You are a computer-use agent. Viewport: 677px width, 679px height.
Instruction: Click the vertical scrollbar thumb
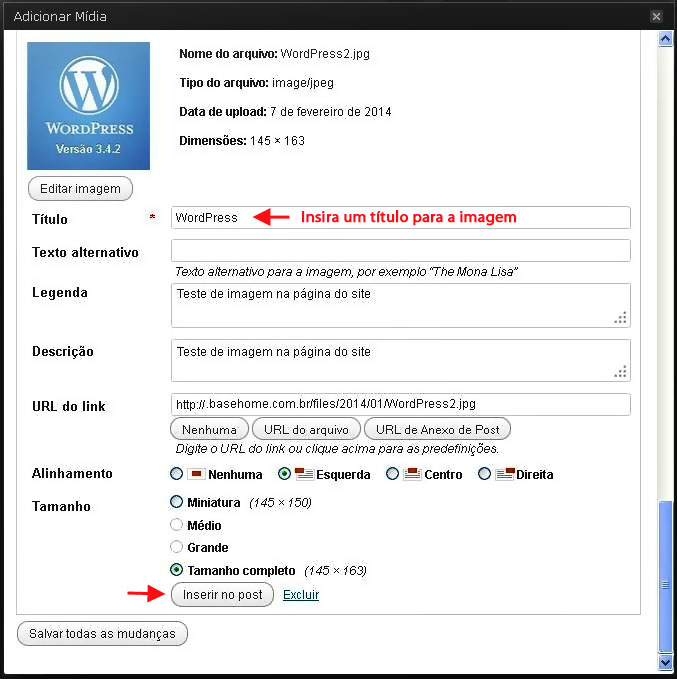[665, 576]
